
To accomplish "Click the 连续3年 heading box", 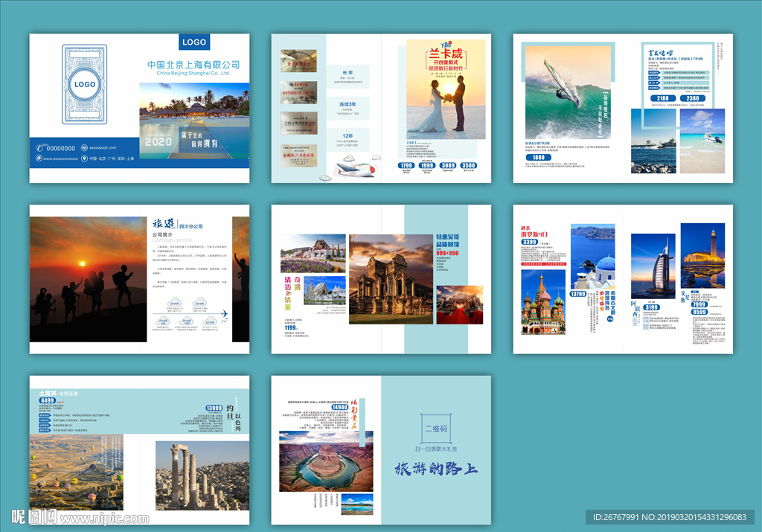I will click(348, 109).
